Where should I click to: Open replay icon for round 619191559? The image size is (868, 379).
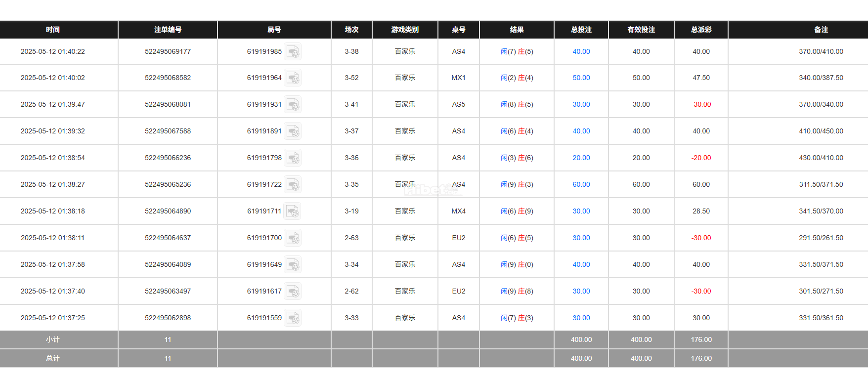coord(293,318)
